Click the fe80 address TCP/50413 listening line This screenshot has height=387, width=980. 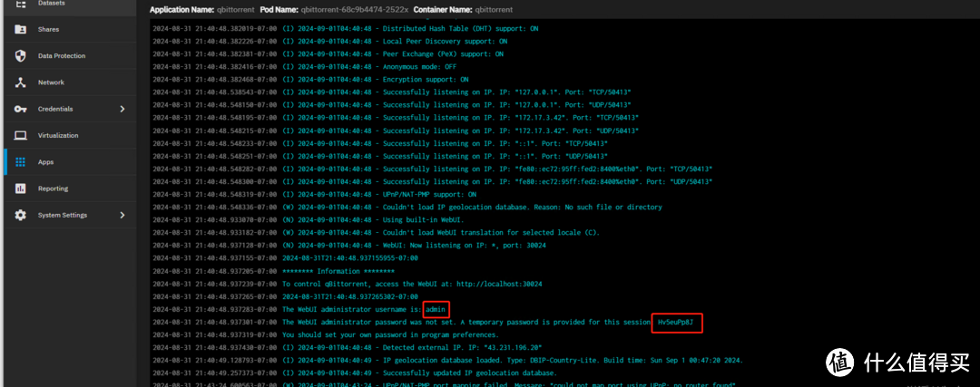tap(433, 169)
